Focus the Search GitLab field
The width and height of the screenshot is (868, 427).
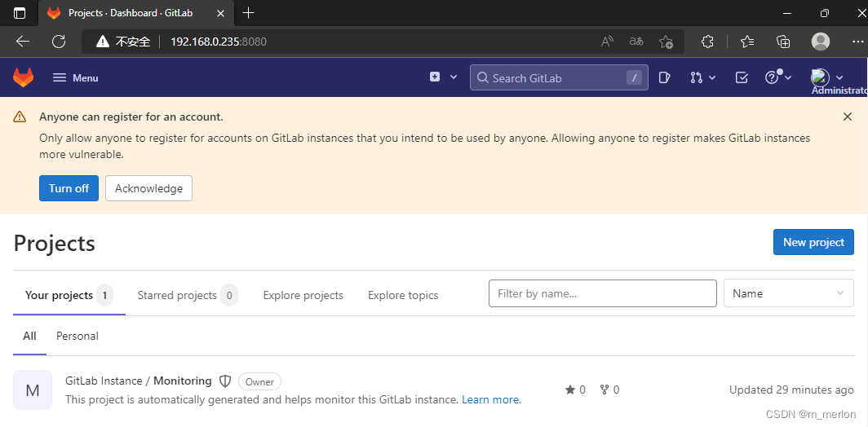pos(559,77)
